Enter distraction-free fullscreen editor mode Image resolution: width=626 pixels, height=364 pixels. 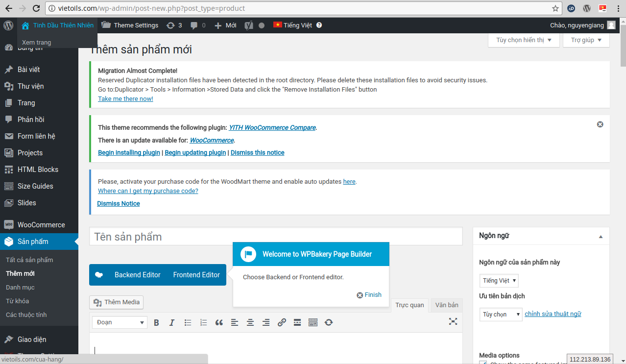(453, 321)
